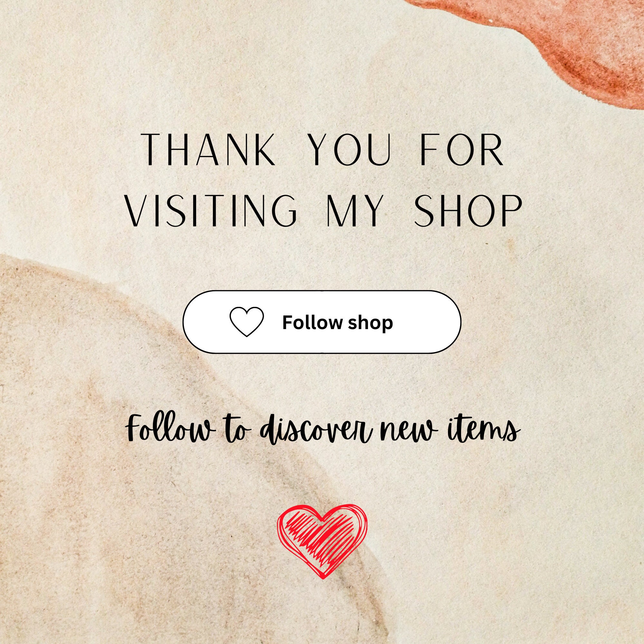This screenshot has width=644, height=644.
Task: Click the word "FOR" in the heading
Action: tap(462, 149)
